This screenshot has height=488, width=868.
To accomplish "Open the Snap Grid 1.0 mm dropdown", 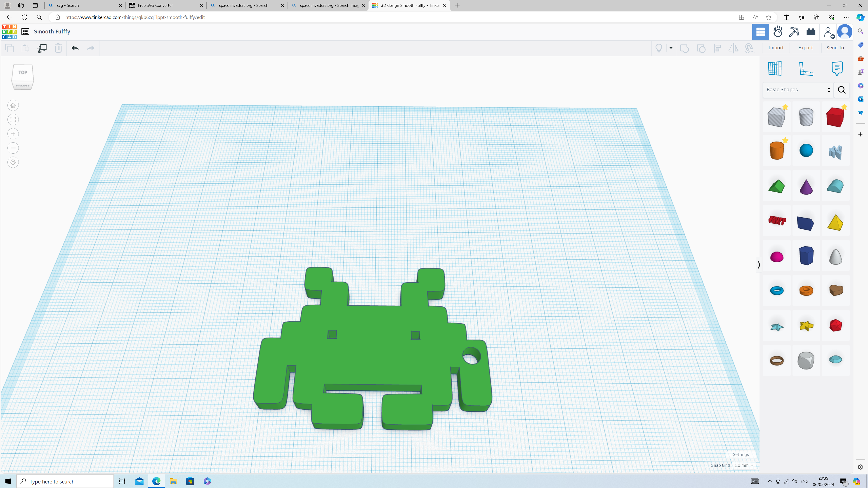I will [744, 465].
